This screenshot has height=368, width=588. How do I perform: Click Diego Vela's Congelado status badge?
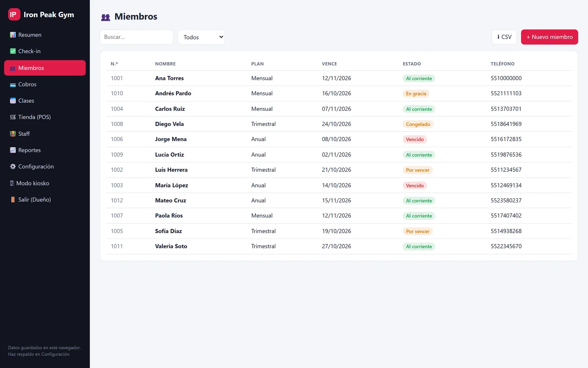pyautogui.click(x=418, y=124)
